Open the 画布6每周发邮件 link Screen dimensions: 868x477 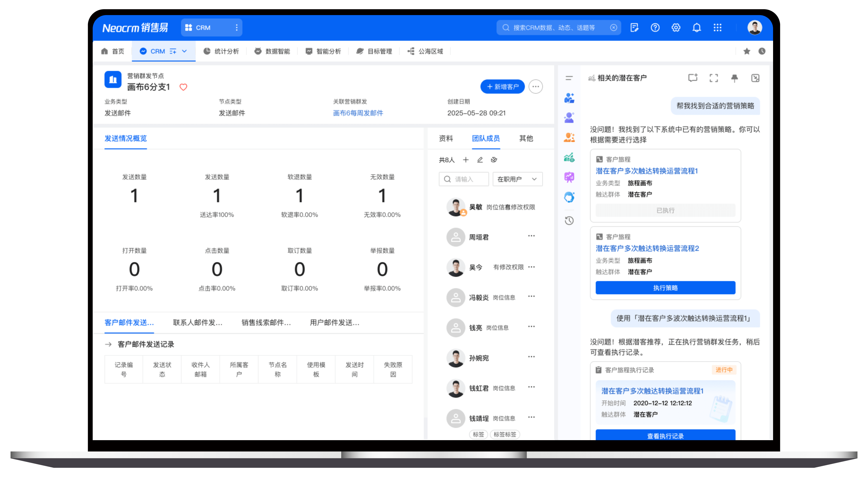(358, 113)
